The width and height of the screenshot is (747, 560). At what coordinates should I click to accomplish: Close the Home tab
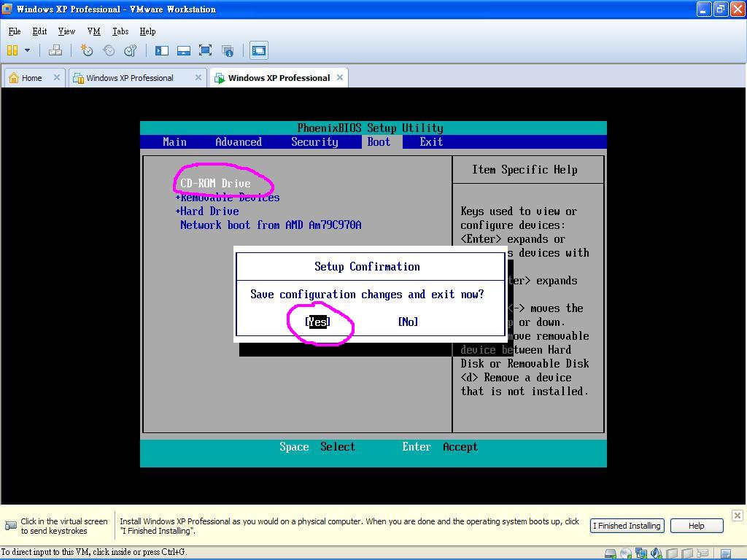click(57, 77)
